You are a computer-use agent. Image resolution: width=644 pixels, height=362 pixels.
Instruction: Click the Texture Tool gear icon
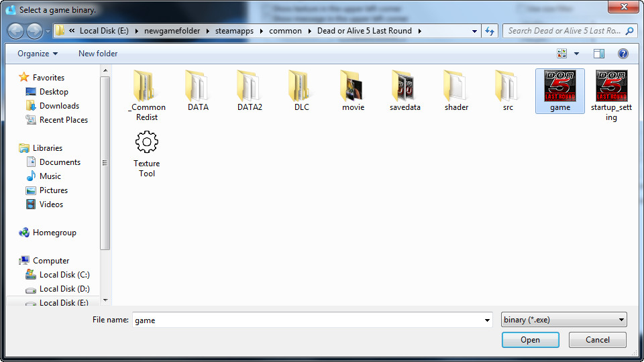click(x=147, y=142)
